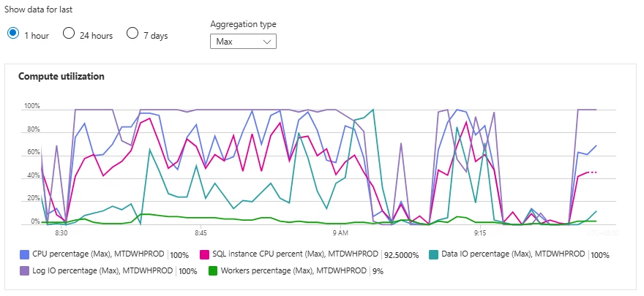Screen dimensions: 644x296
Task: Toggle Log IO percentage (Max) legend label
Action: [x=103, y=270]
